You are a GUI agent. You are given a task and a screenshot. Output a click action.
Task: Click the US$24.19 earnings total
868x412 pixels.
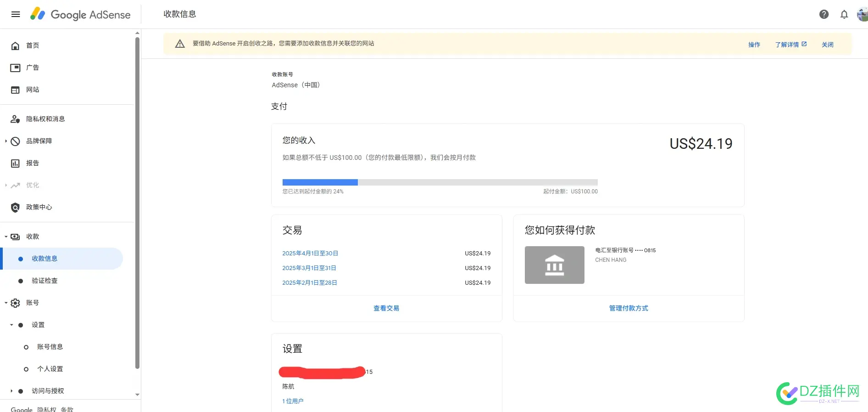[x=701, y=144]
